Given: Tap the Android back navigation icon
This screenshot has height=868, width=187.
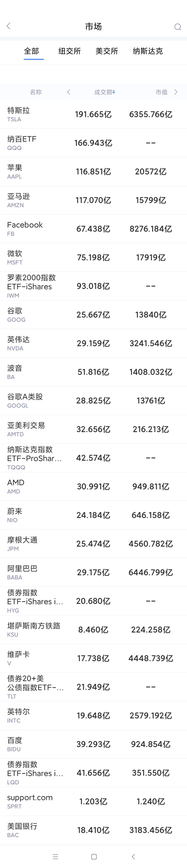Looking at the screenshot, I should [x=133, y=856].
